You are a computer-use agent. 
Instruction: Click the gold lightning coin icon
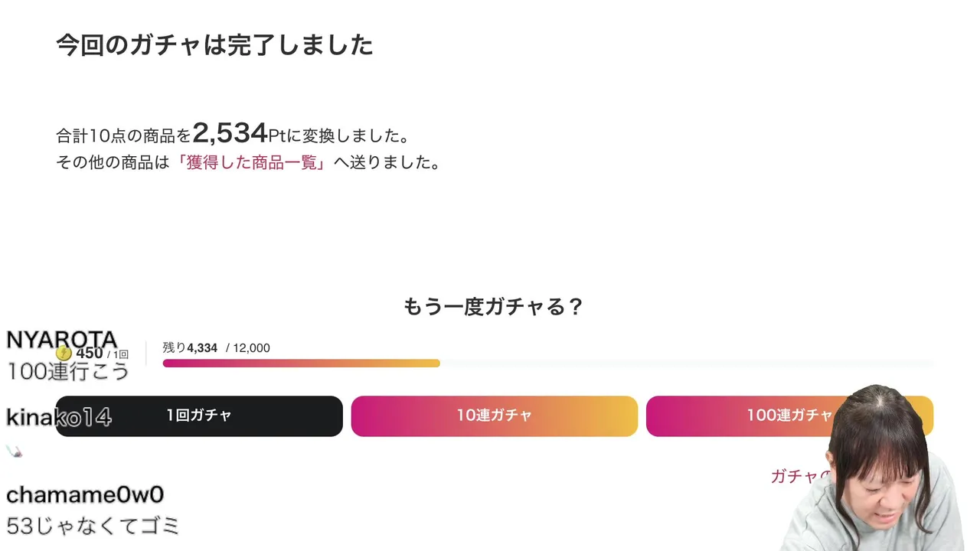tap(64, 354)
